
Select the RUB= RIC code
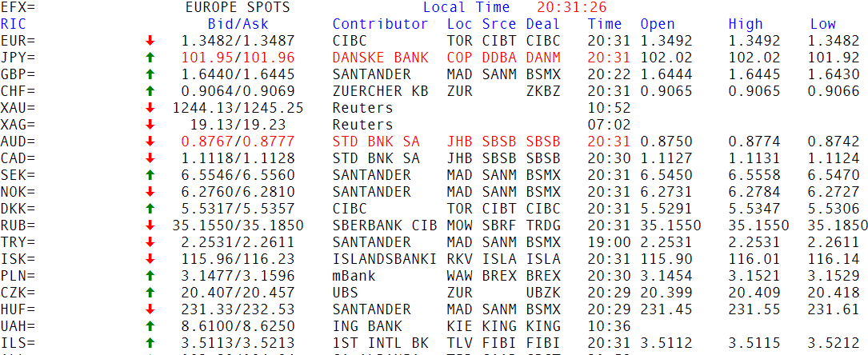click(18, 225)
